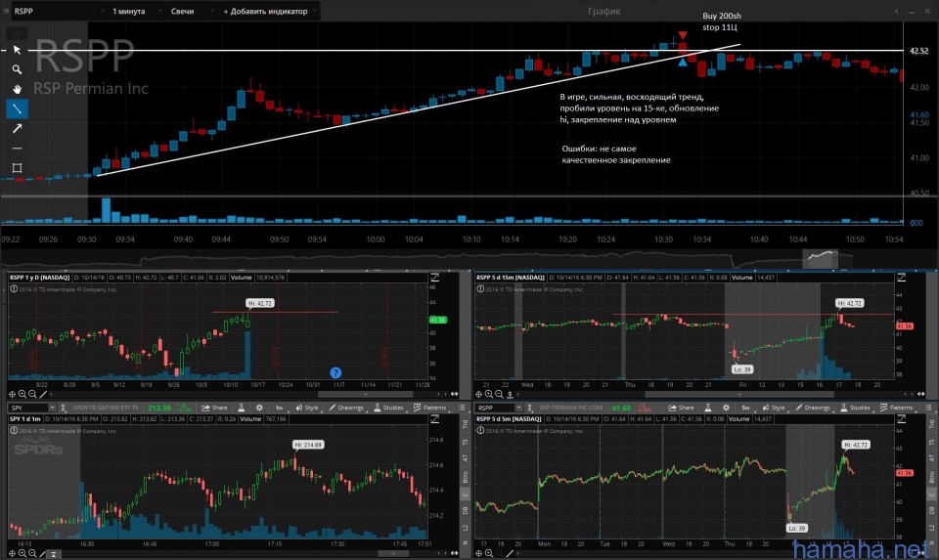The width and height of the screenshot is (939, 560).
Task: Toggle the scale icon at top-right of RSPP 5 d 15m chart
Action: (901, 278)
